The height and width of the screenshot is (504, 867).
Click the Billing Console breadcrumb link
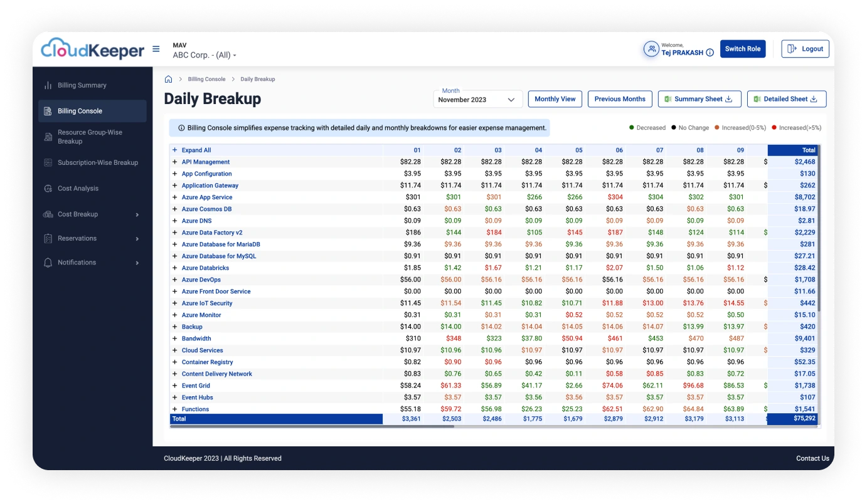206,80
